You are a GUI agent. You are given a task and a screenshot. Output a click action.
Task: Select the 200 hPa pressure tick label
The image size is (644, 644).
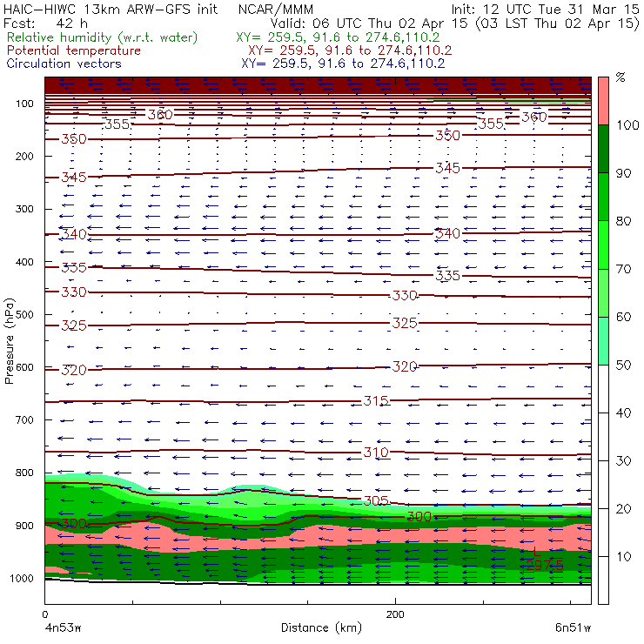(x=24, y=157)
